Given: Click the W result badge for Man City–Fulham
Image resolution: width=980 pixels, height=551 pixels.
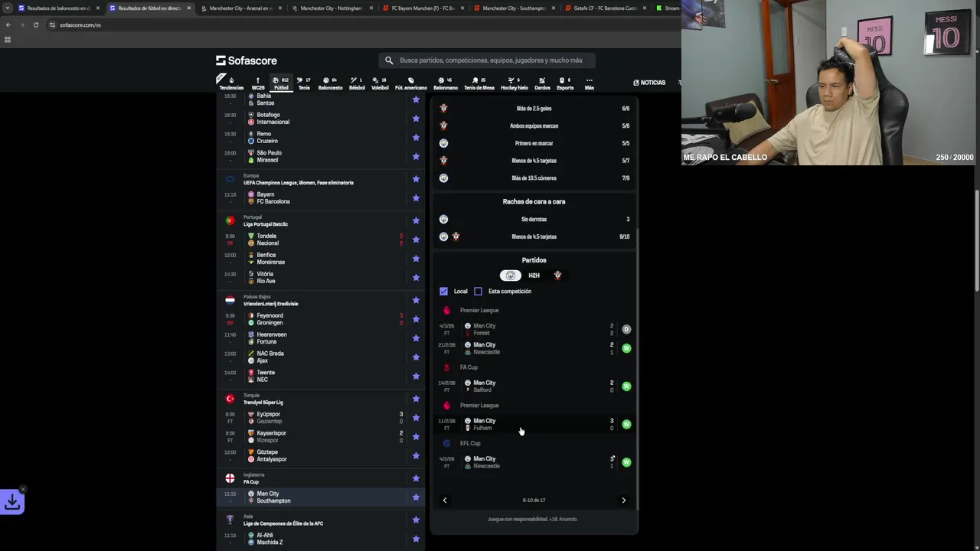Looking at the screenshot, I should pos(626,424).
